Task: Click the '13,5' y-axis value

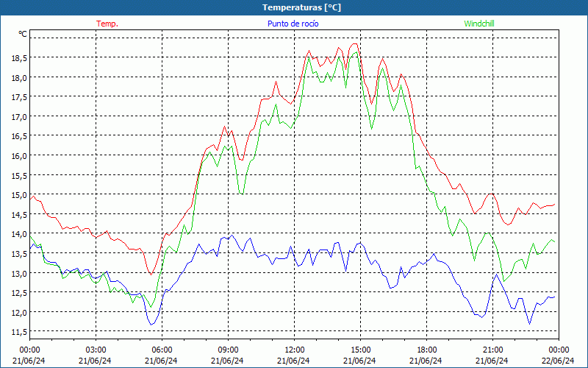Action: click(x=19, y=253)
